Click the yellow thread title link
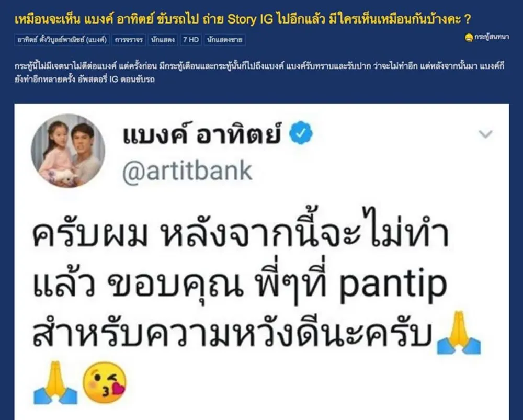Screen dimensions: 523x420 pyautogui.click(x=243, y=19)
